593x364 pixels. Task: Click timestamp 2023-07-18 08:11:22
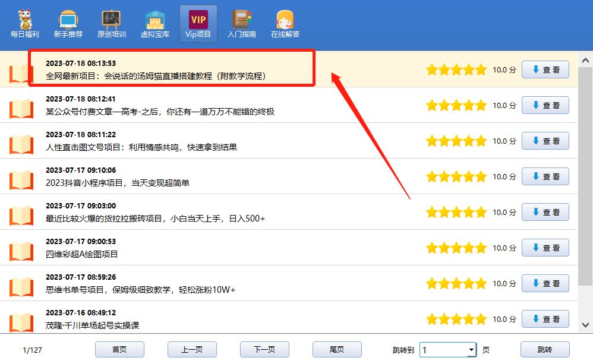click(x=81, y=135)
